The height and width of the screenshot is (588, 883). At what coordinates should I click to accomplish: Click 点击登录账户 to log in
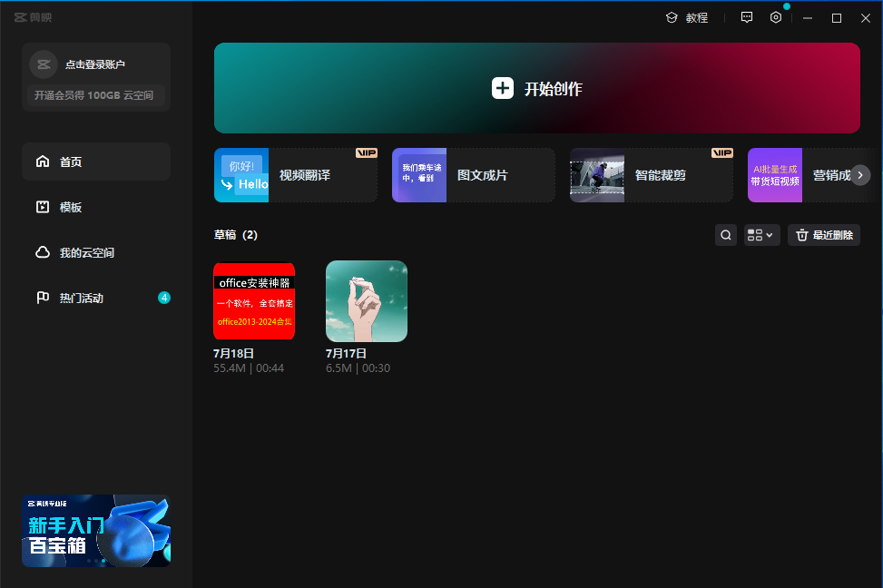coord(95,64)
